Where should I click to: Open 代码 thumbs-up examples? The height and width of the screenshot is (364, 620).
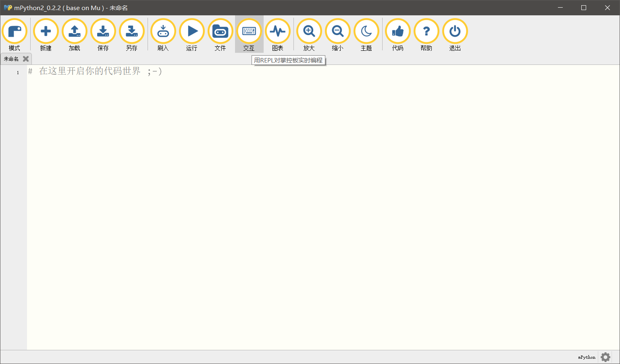click(x=398, y=35)
